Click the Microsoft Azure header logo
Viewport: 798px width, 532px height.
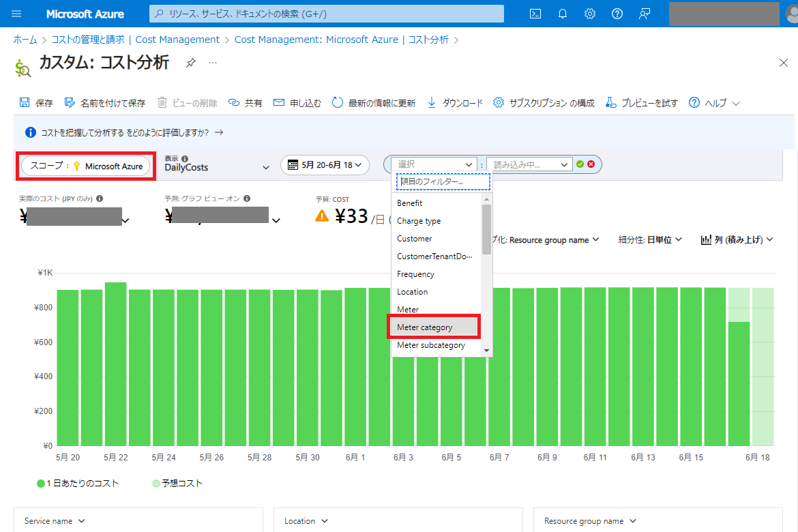pyautogui.click(x=85, y=14)
